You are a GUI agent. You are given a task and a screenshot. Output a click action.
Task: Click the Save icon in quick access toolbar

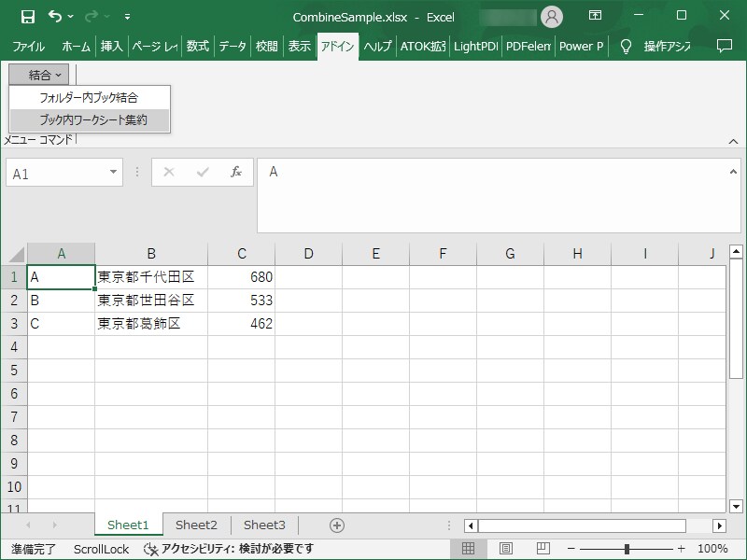pyautogui.click(x=28, y=17)
